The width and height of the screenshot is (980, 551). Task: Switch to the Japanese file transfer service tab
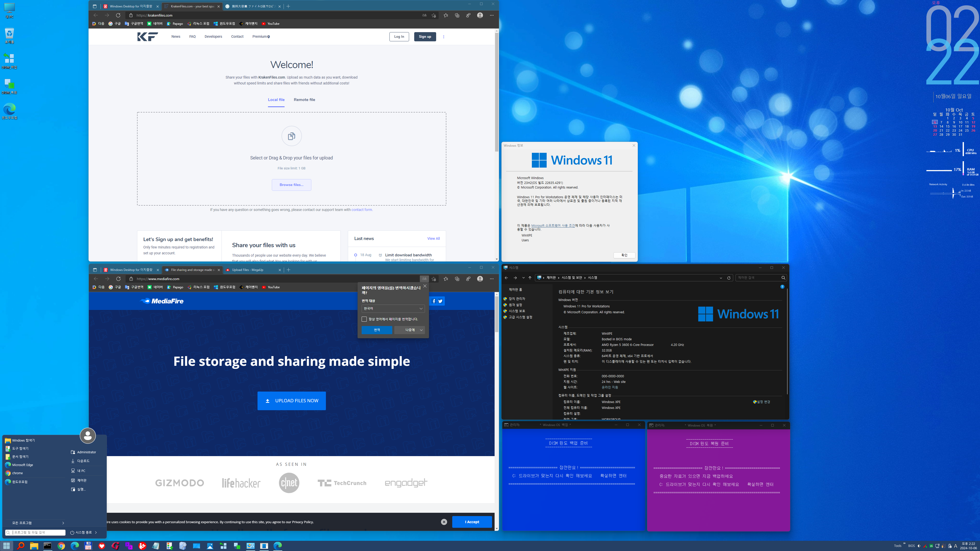coord(253,6)
